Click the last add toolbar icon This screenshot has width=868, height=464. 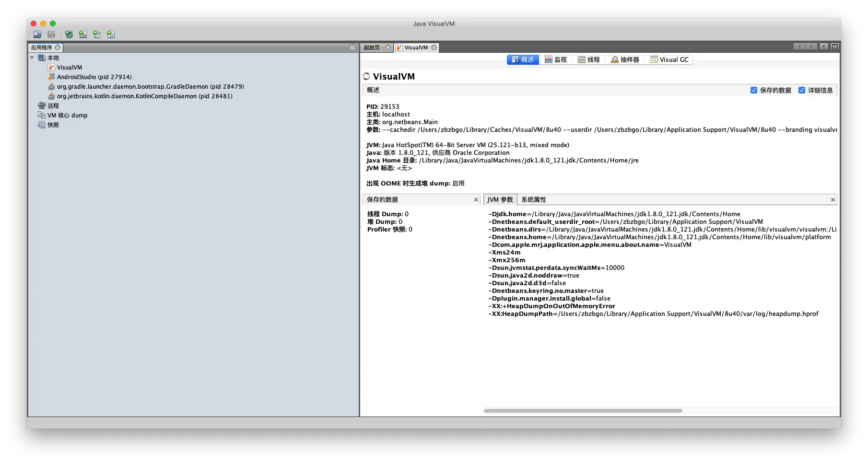[x=111, y=35]
